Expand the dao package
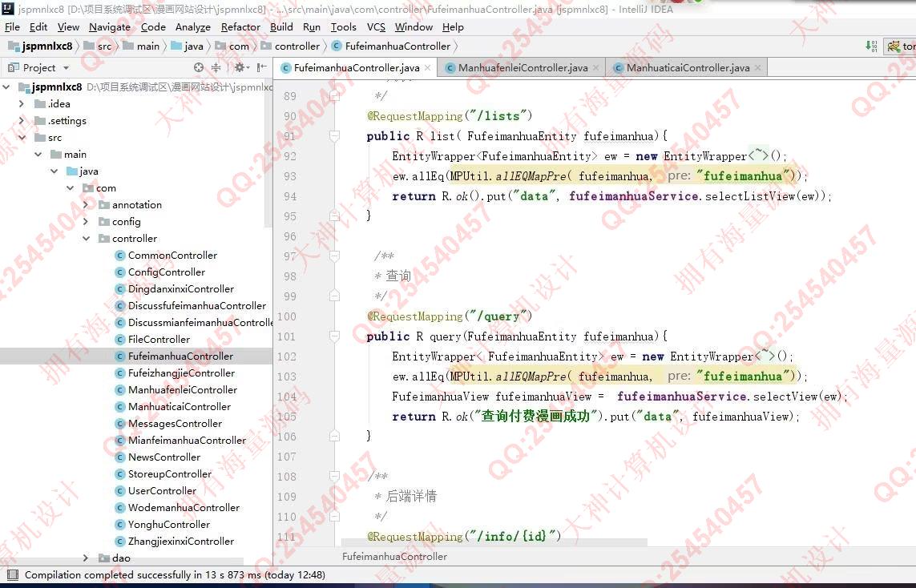This screenshot has width=916, height=588. point(86,558)
